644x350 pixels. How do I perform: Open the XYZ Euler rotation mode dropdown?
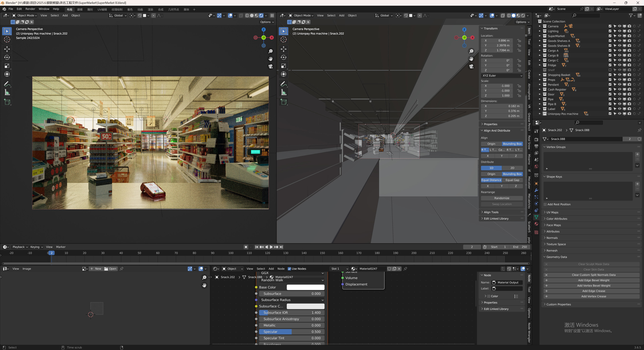[502, 76]
